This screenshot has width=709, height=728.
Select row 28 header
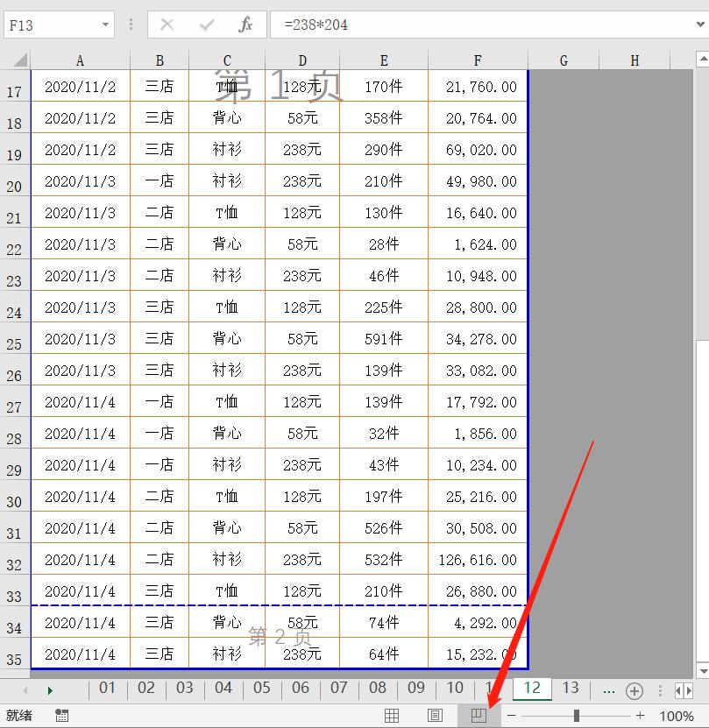(x=14, y=433)
